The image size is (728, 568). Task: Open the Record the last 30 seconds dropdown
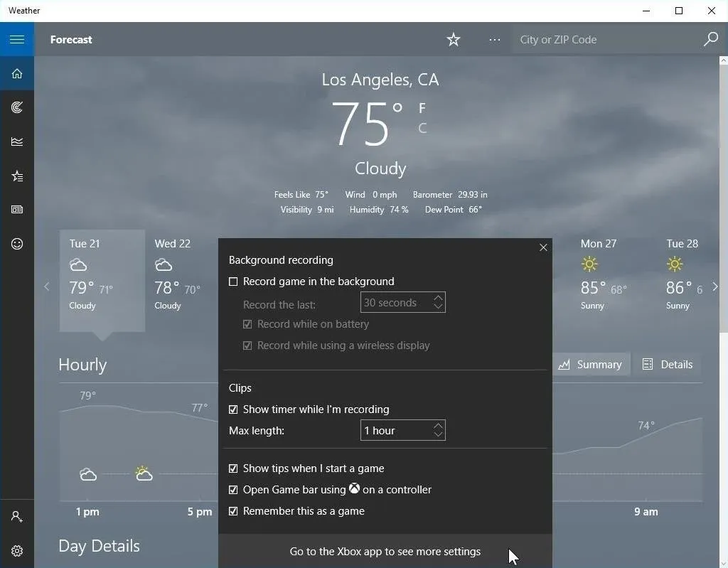(402, 302)
